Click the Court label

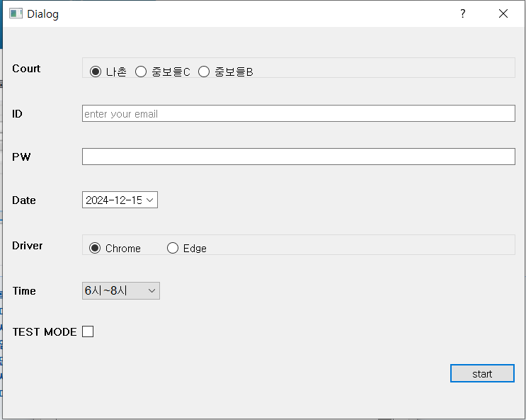click(26, 69)
